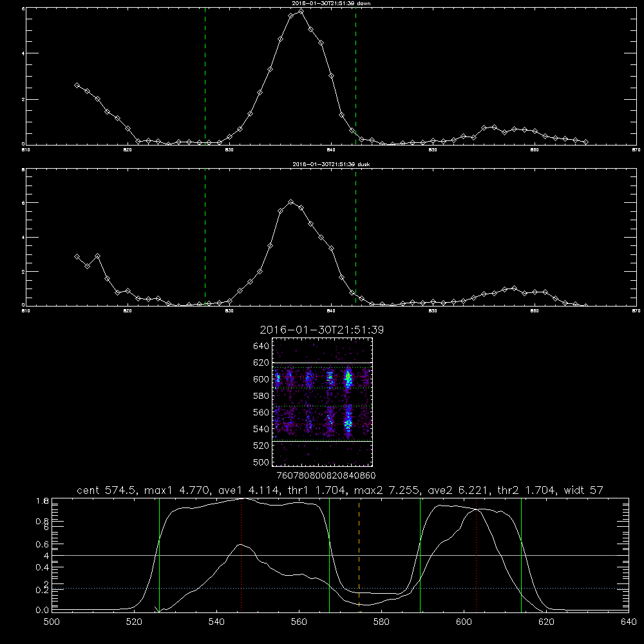644x644 pixels.
Task: Click the first diamond data point in dawn plot
Action: click(77, 85)
